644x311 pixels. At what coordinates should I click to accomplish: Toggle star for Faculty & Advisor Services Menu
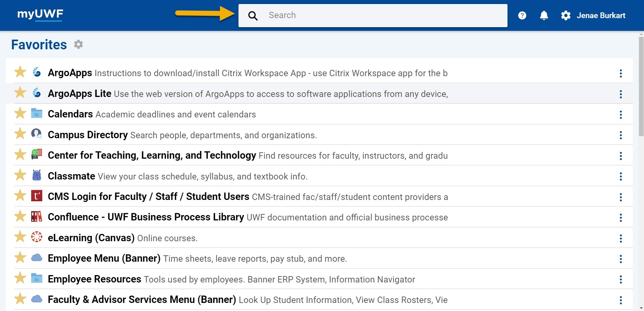point(20,299)
